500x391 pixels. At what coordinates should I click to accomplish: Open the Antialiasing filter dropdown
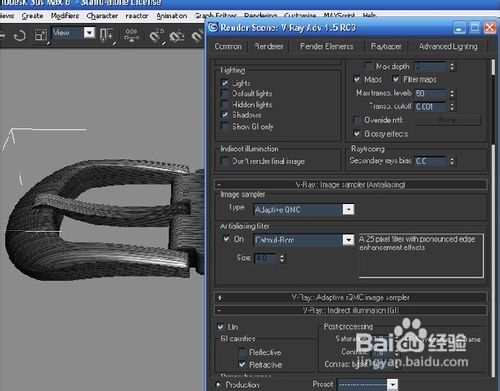click(348, 240)
